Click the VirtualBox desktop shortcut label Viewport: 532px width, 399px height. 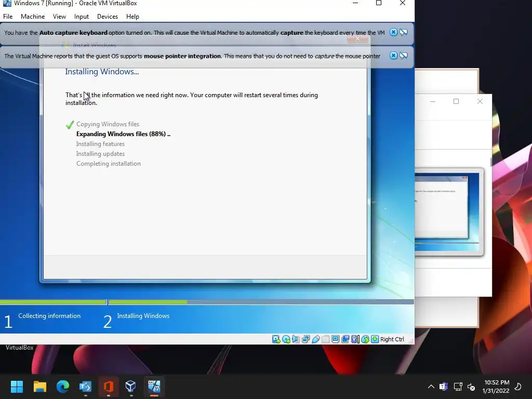click(19, 348)
